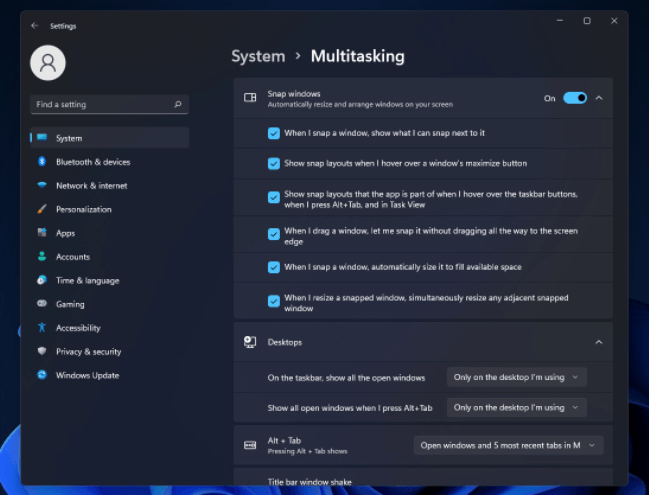Open the user profile avatar
This screenshot has width=649, height=495.
pyautogui.click(x=48, y=63)
